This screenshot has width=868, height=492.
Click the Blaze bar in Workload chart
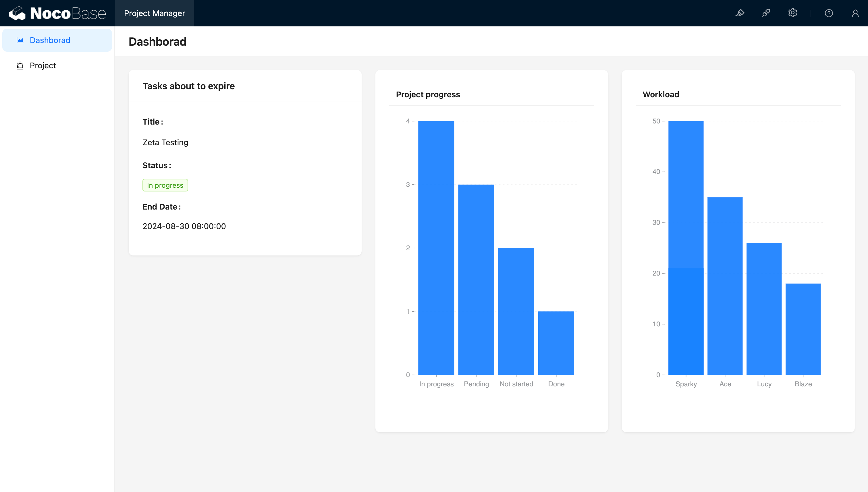pos(803,329)
